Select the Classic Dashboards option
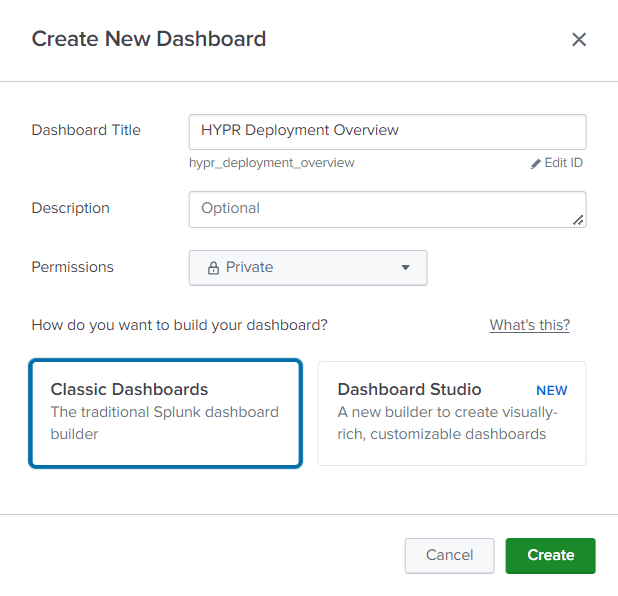The image size is (618, 596). [166, 413]
